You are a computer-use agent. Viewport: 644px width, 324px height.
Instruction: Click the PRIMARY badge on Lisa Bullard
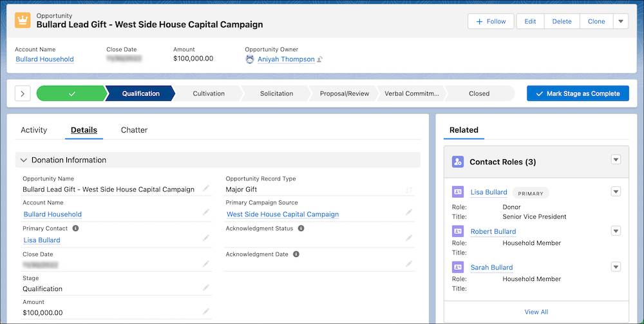(x=530, y=193)
